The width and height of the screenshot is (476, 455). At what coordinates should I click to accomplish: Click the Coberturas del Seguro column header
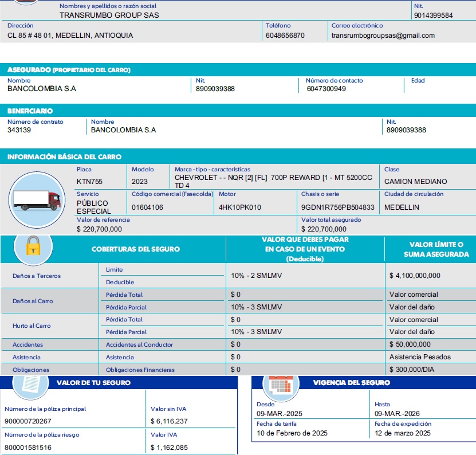136,249
